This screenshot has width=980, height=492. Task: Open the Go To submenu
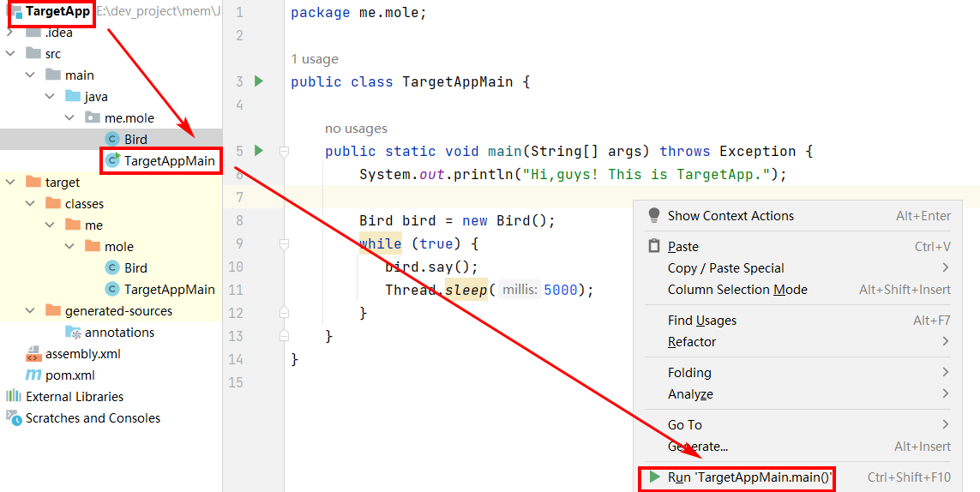[x=797, y=424]
